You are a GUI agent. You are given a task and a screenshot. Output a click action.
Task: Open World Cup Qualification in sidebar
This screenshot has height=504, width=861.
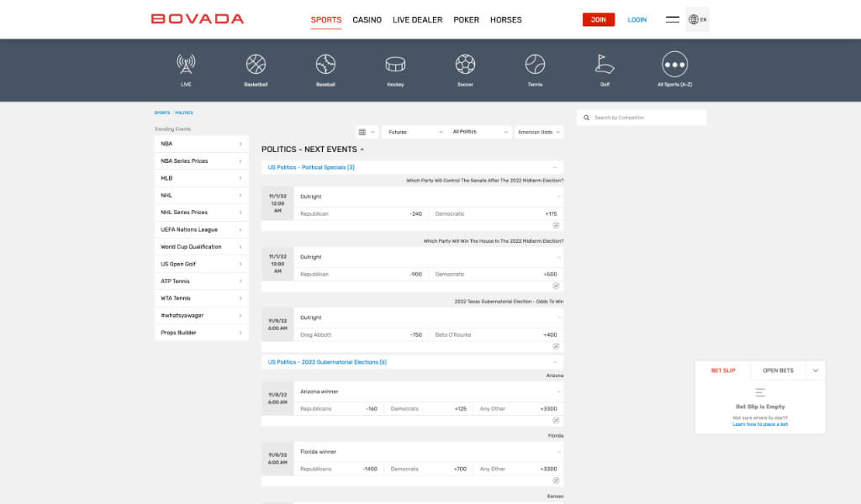pos(202,247)
